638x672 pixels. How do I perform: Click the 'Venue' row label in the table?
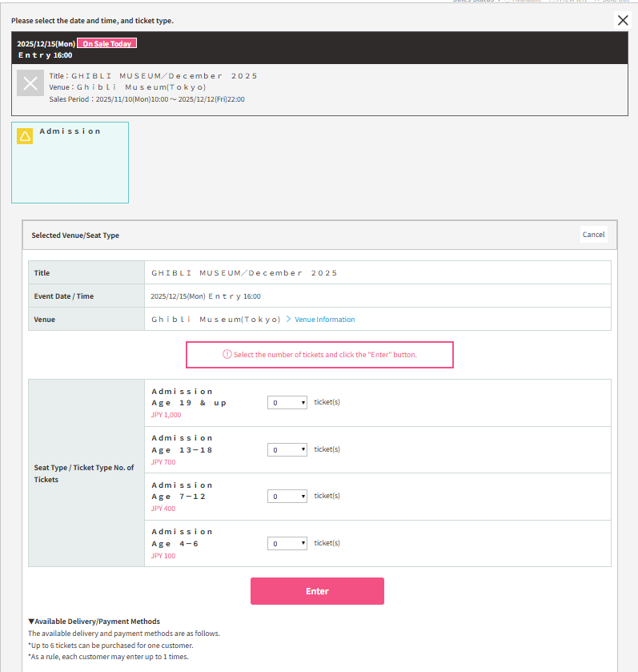(45, 320)
